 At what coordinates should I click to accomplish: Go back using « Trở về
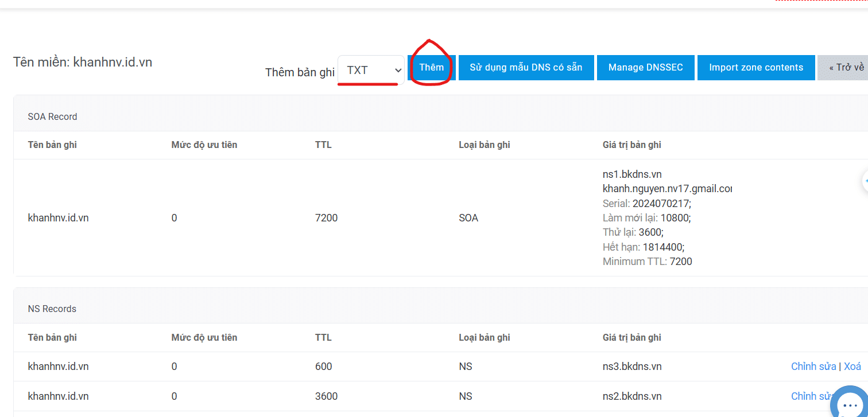[x=848, y=67]
